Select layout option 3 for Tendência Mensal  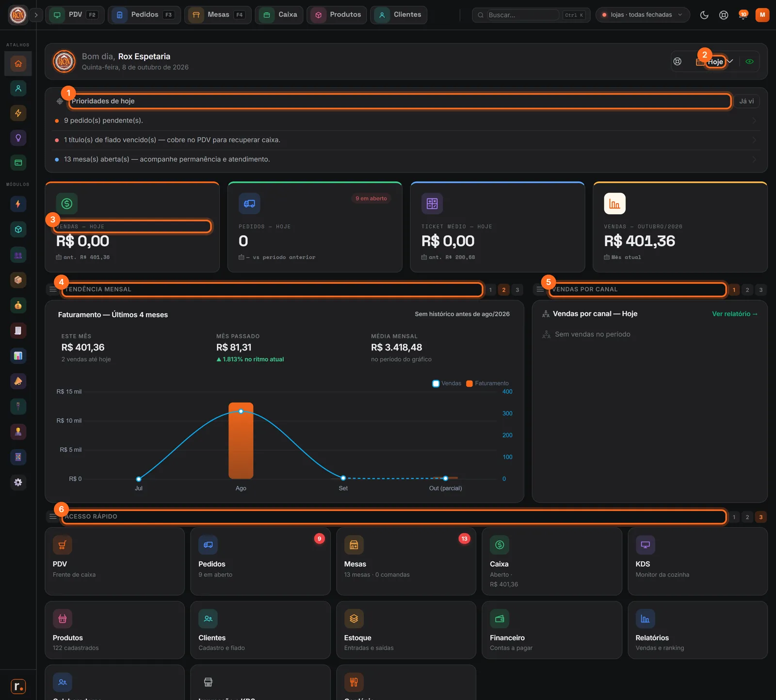(x=517, y=290)
